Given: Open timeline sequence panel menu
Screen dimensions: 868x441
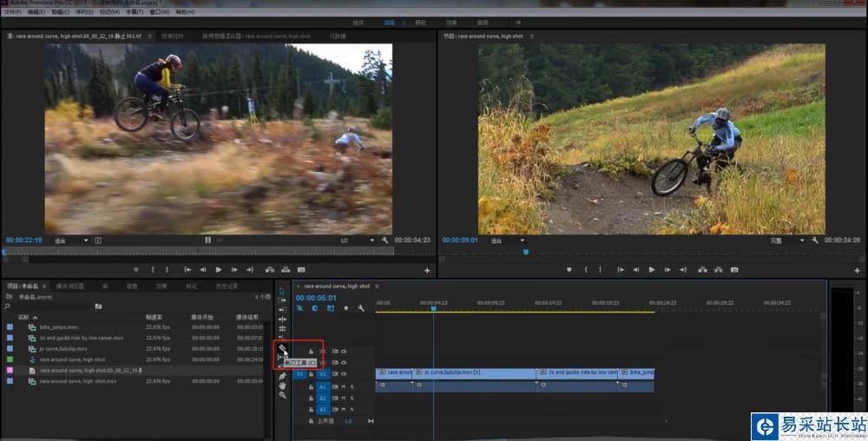Looking at the screenshot, I should 377,286.
